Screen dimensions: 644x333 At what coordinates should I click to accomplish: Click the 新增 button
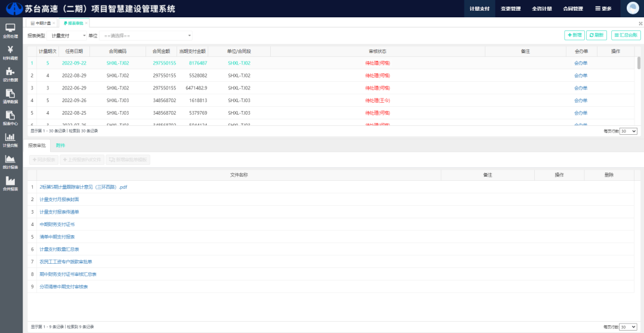coord(575,35)
